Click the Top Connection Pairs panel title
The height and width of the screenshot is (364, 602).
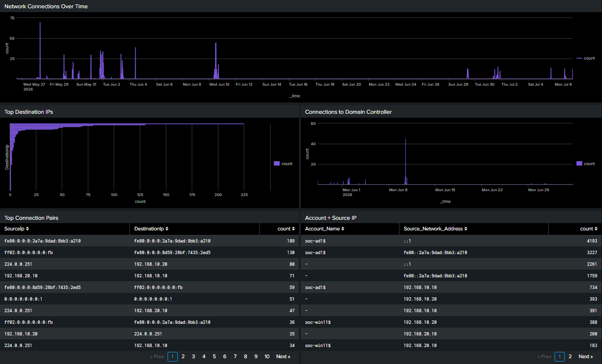(x=31, y=218)
